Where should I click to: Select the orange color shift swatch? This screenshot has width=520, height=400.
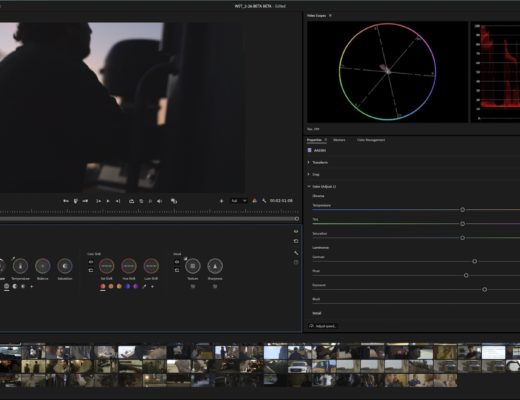(111, 286)
